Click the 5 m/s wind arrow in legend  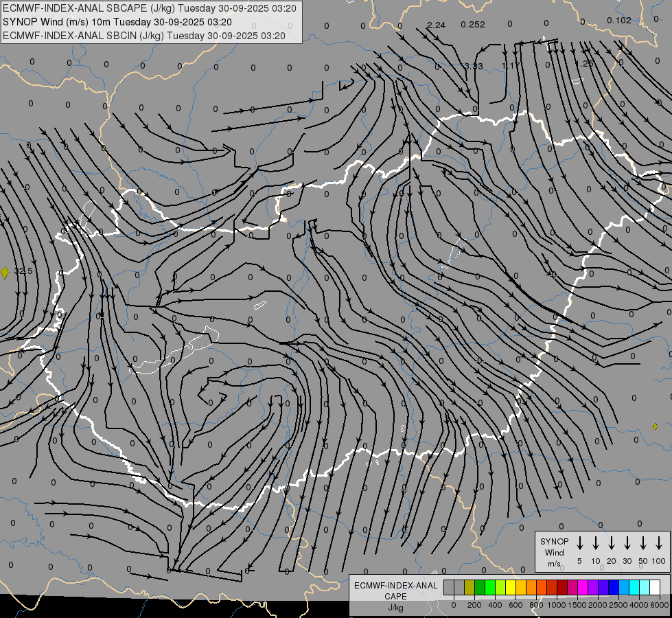tap(579, 543)
